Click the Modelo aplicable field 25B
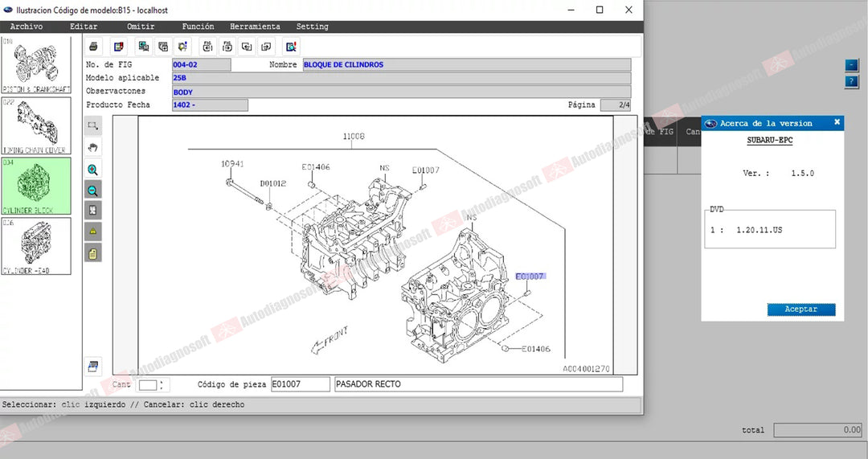The height and width of the screenshot is (459, 868). point(401,78)
